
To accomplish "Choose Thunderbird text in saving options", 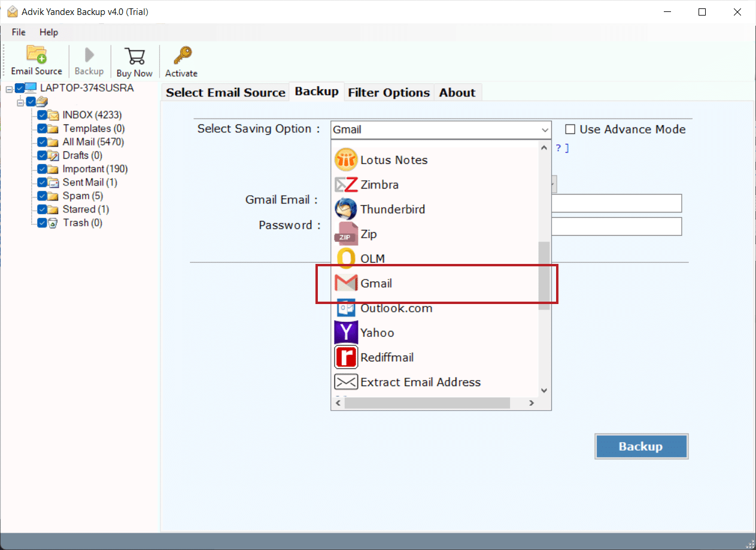I will pyautogui.click(x=393, y=209).
